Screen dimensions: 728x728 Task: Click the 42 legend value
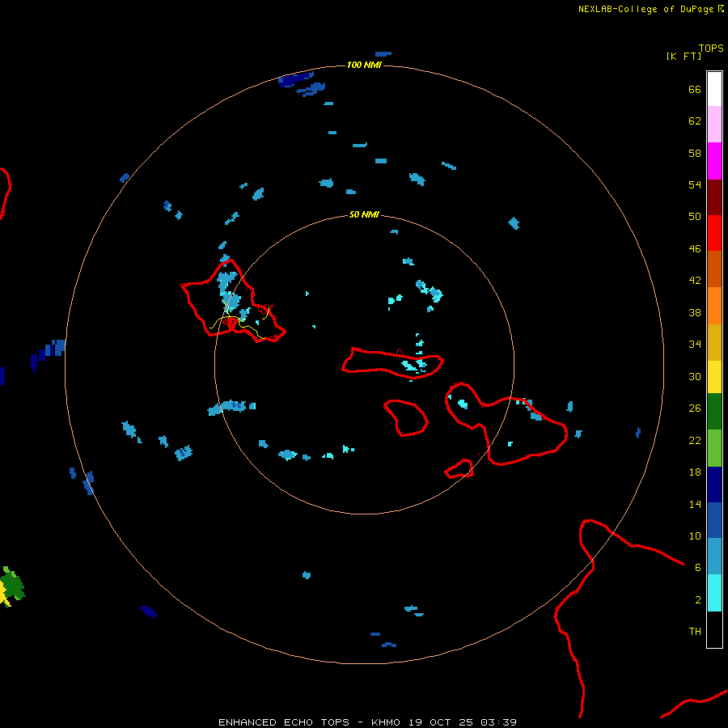695,281
